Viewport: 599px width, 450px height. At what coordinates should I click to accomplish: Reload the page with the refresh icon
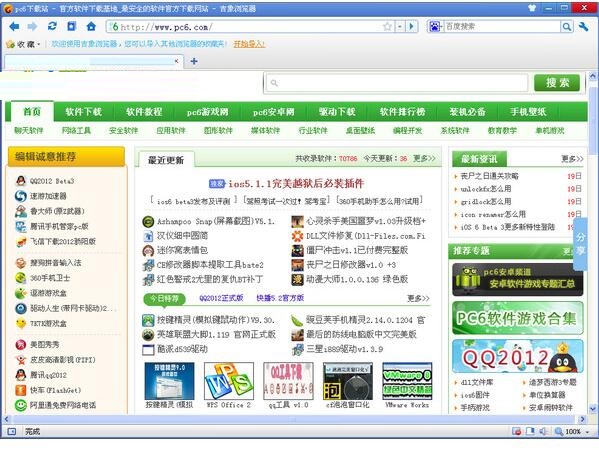coord(52,26)
